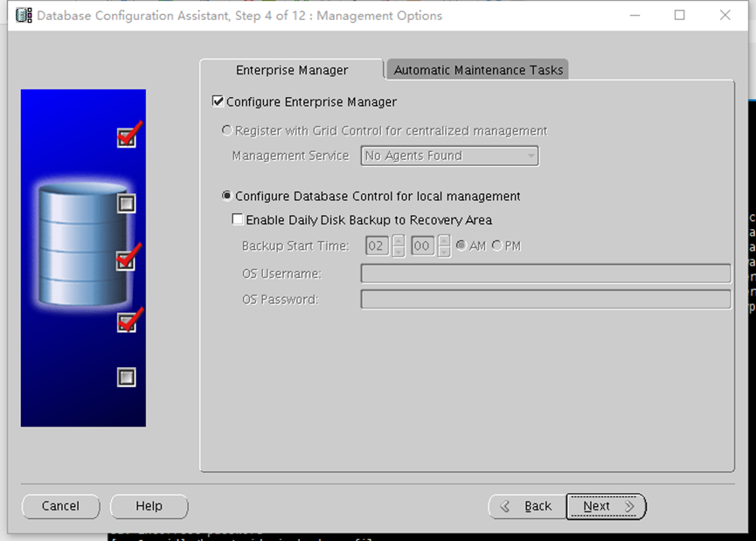756x541 pixels.
Task: Increase the backup start minutes with up arrow
Action: tap(444, 240)
